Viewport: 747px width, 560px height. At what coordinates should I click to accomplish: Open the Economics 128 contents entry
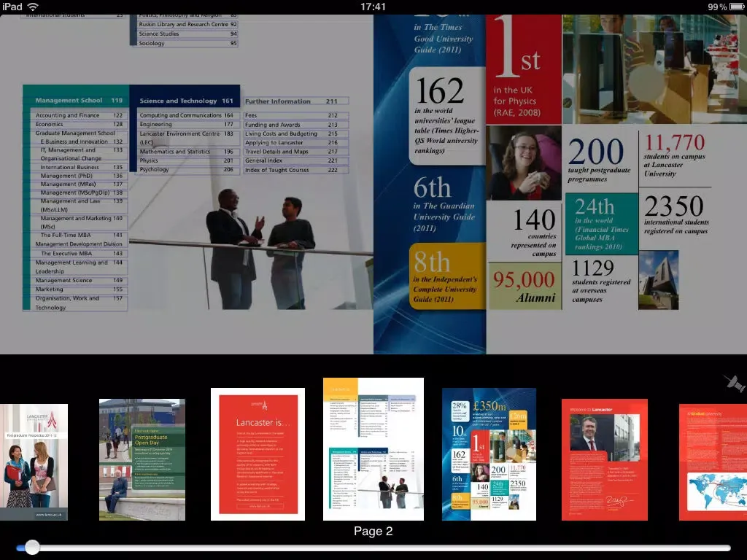point(79,124)
